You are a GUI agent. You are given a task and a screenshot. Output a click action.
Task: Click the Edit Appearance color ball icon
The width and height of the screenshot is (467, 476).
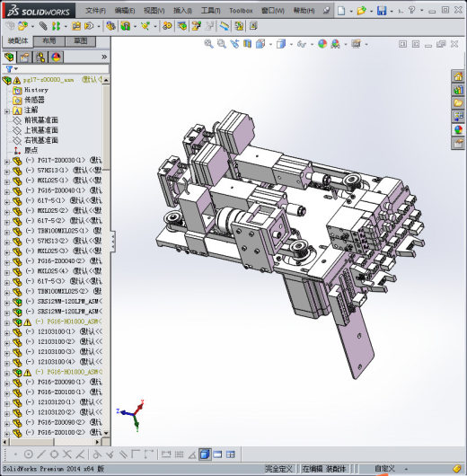322,44
